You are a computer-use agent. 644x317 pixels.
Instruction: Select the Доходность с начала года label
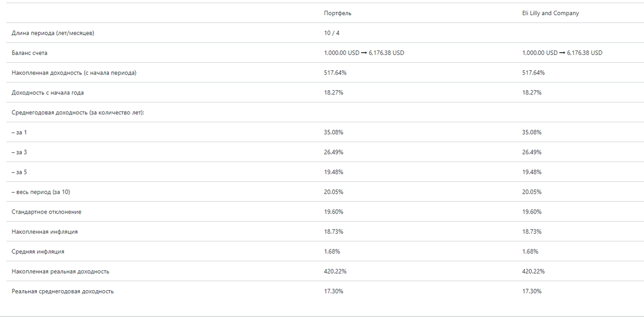tap(48, 93)
